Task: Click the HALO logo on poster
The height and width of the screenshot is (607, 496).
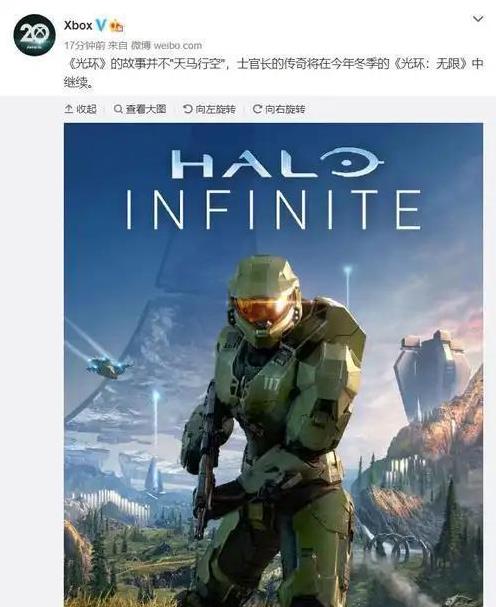Action: [276, 163]
